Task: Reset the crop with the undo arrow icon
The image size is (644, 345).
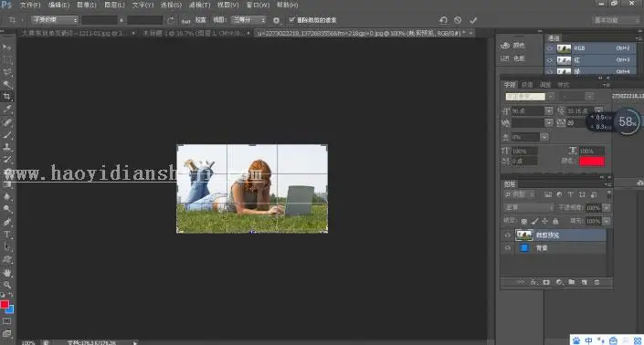Action: [x=443, y=20]
